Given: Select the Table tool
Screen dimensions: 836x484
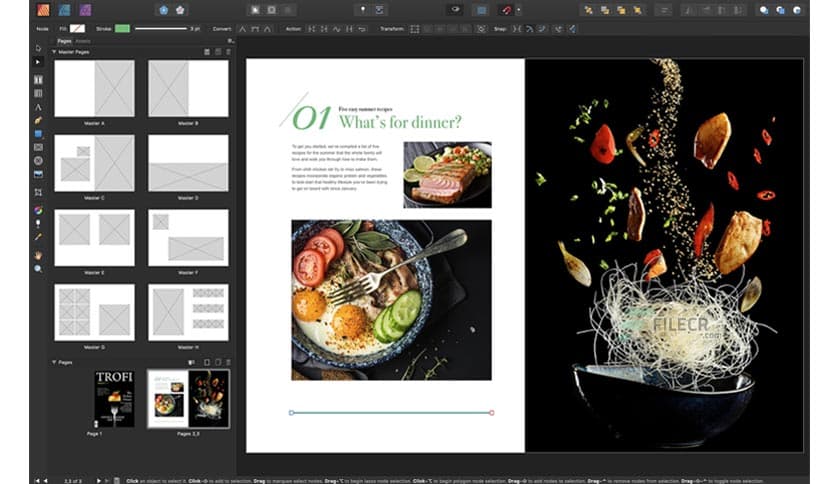Looking at the screenshot, I should (x=38, y=93).
